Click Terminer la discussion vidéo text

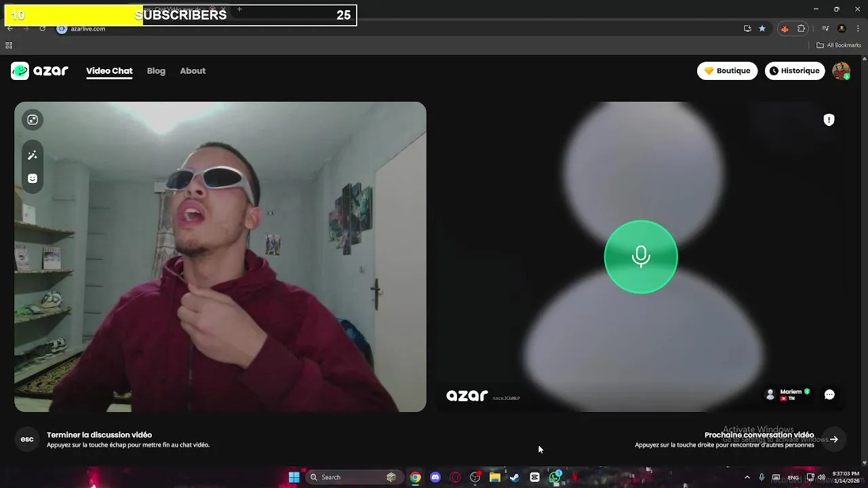(x=99, y=435)
